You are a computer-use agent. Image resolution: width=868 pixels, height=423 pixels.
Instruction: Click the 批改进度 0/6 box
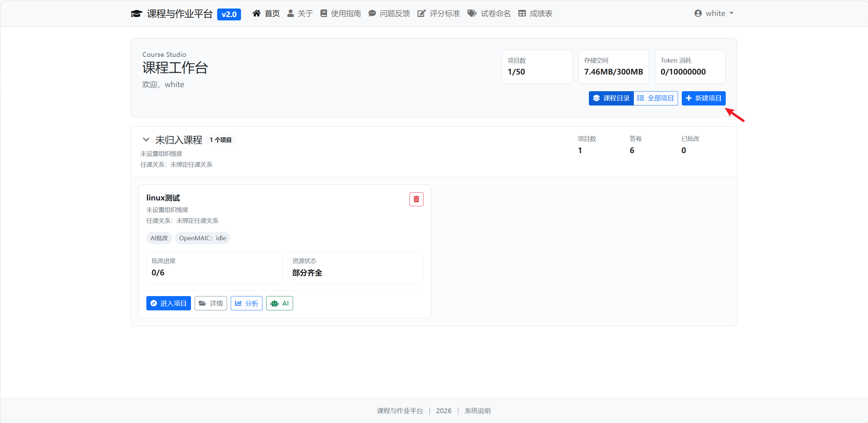[x=214, y=267]
